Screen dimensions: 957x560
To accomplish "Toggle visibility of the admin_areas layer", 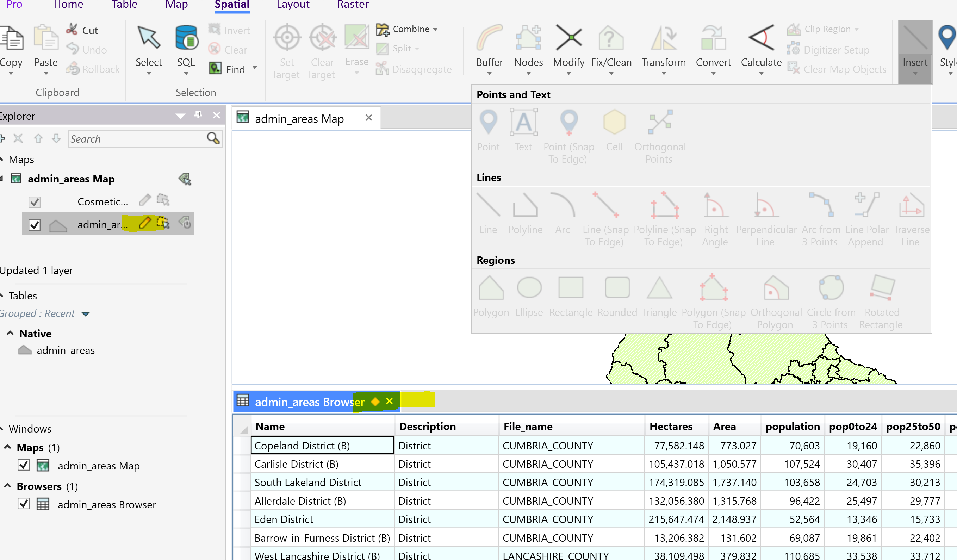I will coord(34,225).
